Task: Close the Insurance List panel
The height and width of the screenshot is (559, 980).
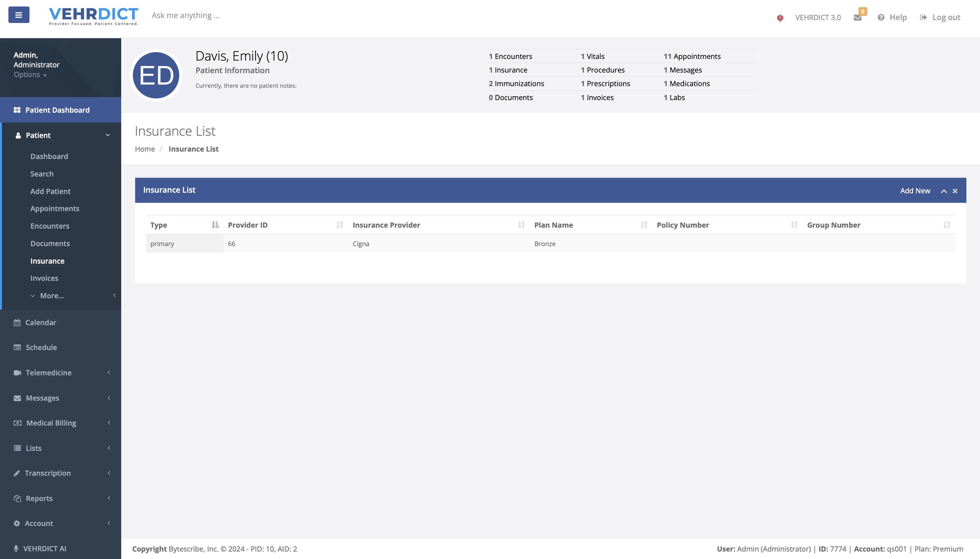Action: pyautogui.click(x=955, y=191)
